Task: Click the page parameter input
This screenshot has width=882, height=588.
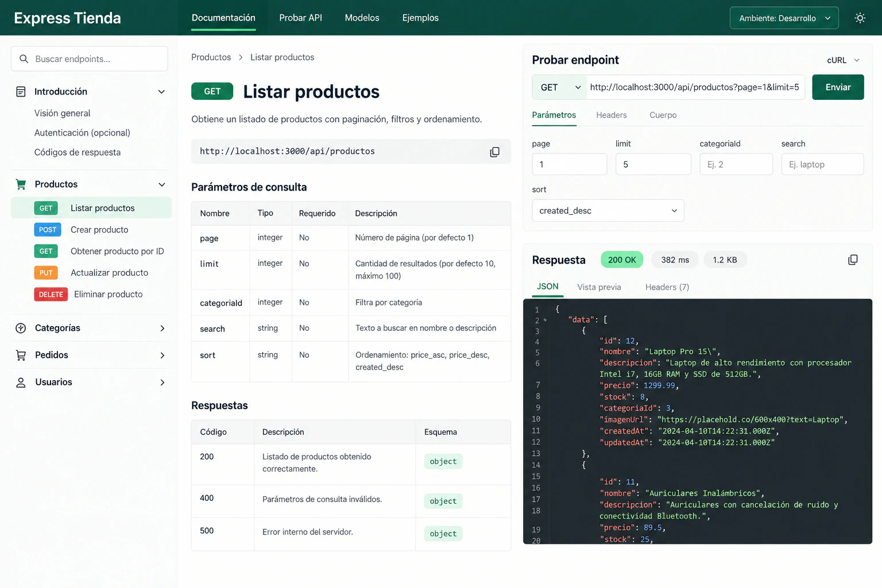Action: coord(569,164)
